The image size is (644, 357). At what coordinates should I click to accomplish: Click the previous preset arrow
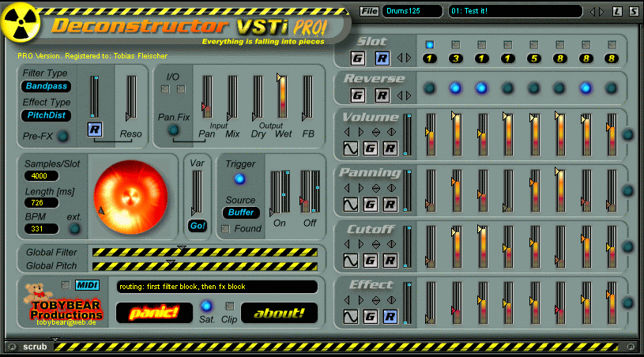pos(593,12)
